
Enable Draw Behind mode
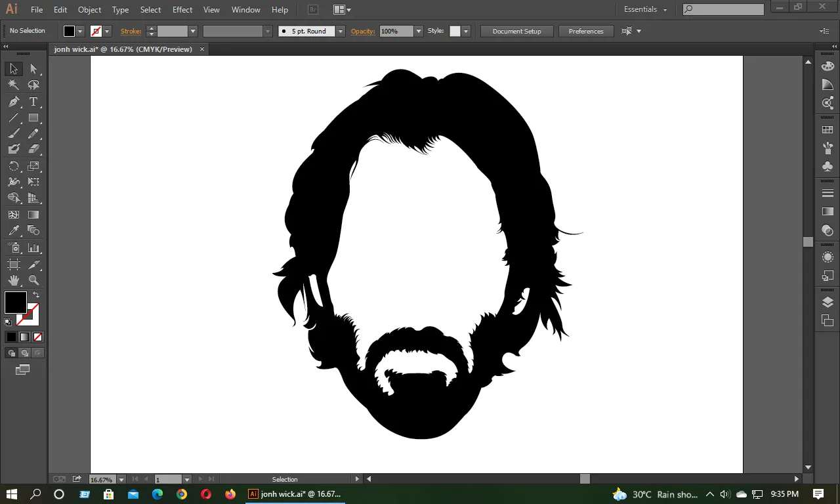point(24,353)
